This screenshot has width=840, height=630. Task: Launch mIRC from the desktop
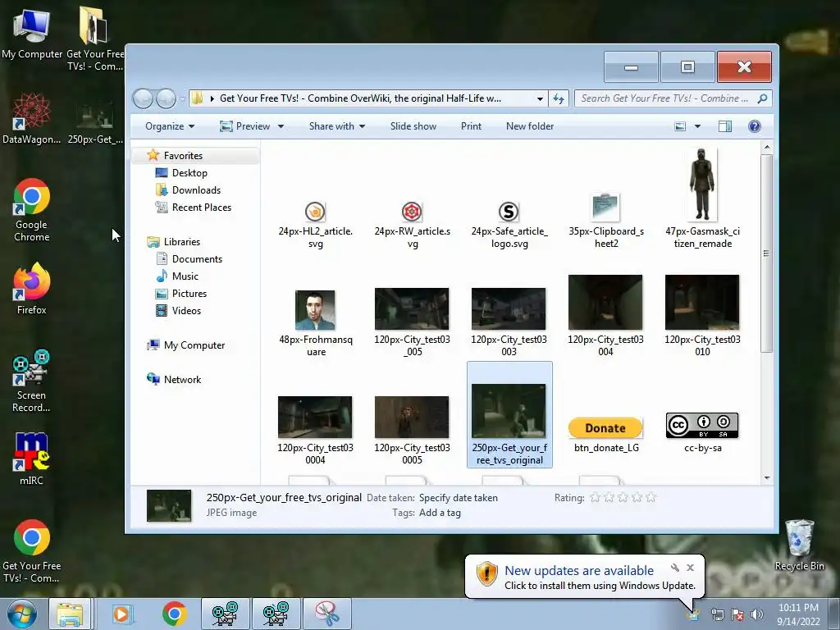pos(32,459)
